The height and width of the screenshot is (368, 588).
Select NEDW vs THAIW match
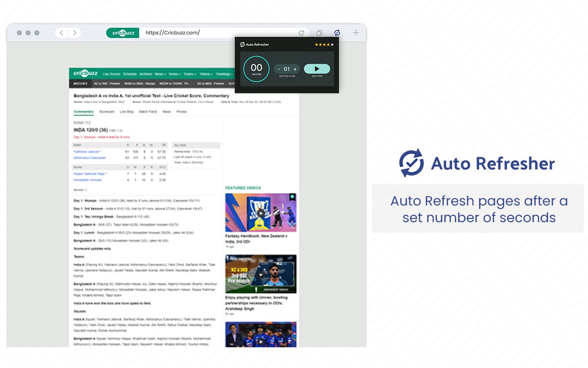pos(174,84)
